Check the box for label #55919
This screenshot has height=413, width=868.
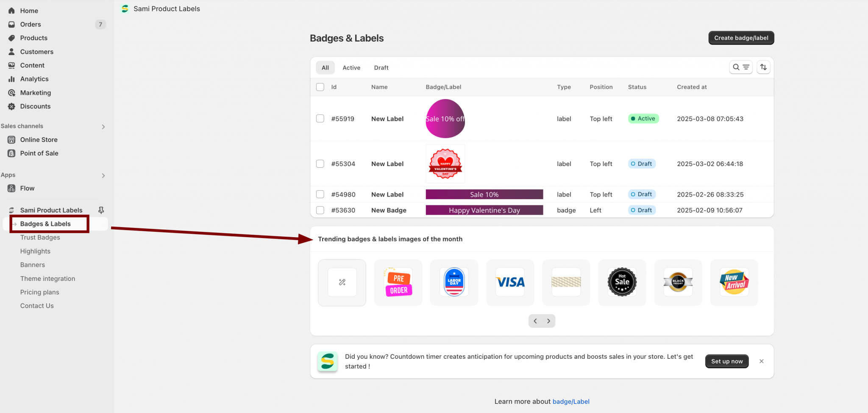[x=320, y=119]
